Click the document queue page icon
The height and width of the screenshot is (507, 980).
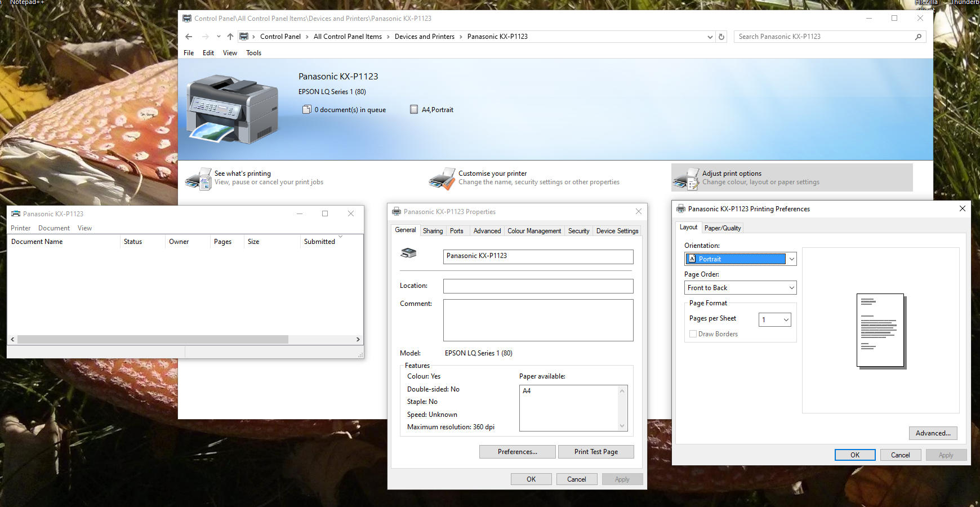307,109
